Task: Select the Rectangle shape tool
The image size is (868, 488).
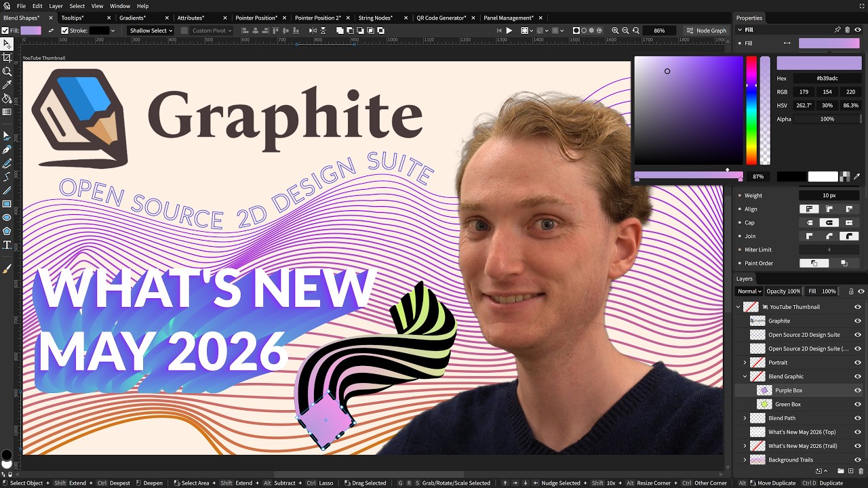Action: click(7, 204)
